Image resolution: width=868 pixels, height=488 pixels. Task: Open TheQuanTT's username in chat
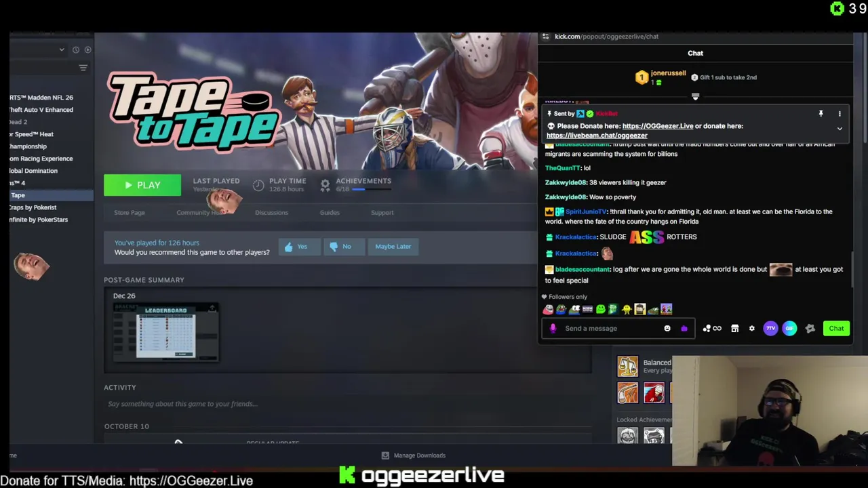click(x=563, y=168)
